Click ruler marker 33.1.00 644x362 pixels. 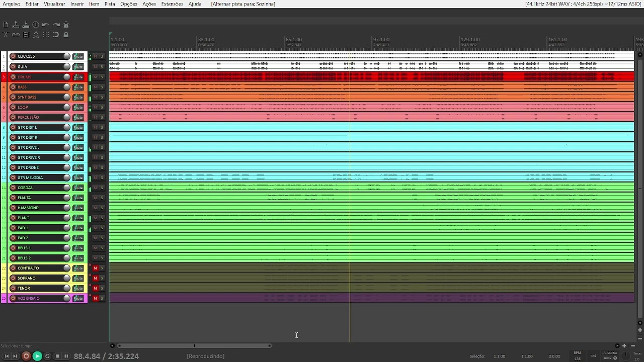coord(206,39)
